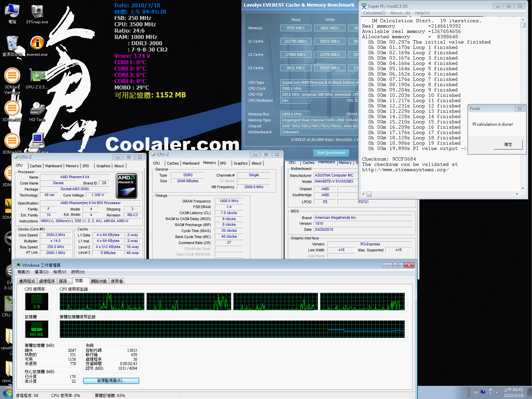532x399 pixels.
Task: Open the About...(A) menu in Super PI
Action: [400, 13]
